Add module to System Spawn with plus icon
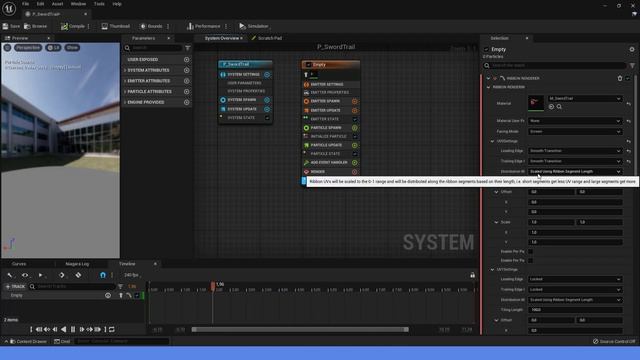 pos(267,100)
